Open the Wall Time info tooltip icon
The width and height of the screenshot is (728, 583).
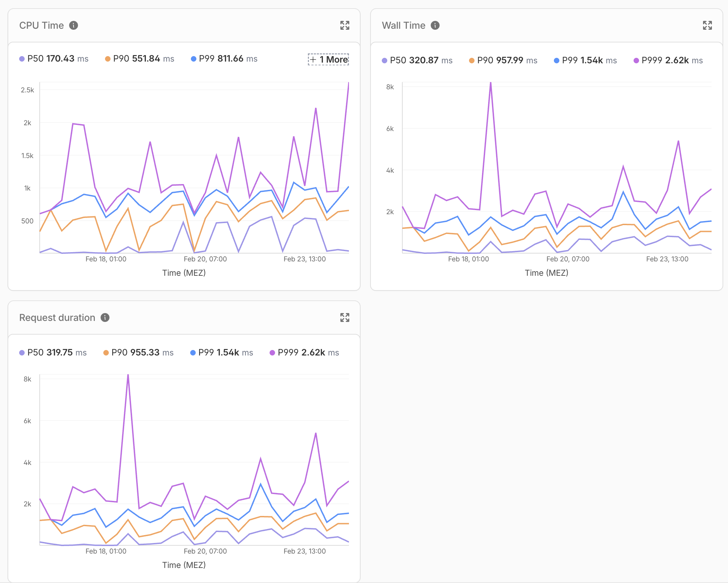[x=435, y=25]
